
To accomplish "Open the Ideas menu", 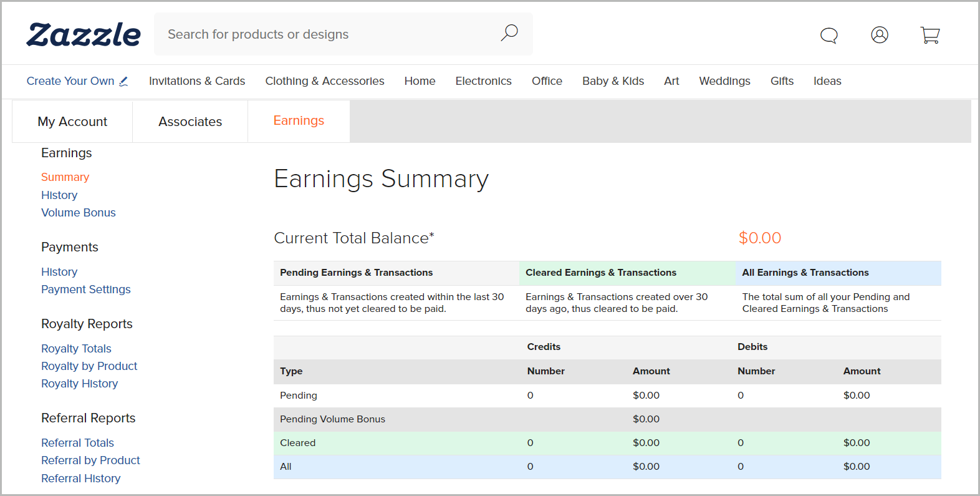I will tap(827, 81).
